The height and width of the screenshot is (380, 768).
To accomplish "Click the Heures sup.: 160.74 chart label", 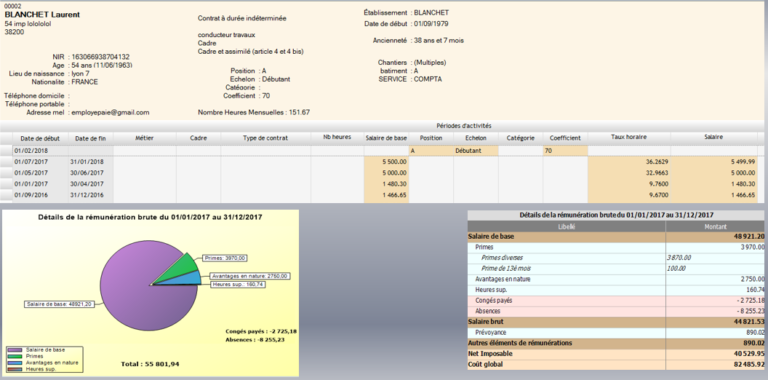I will pos(238,284).
